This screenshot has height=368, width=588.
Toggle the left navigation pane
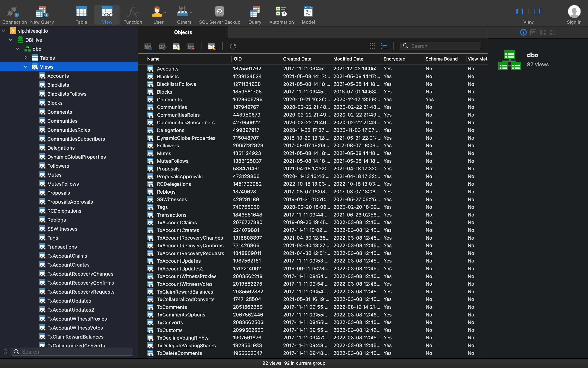(519, 11)
